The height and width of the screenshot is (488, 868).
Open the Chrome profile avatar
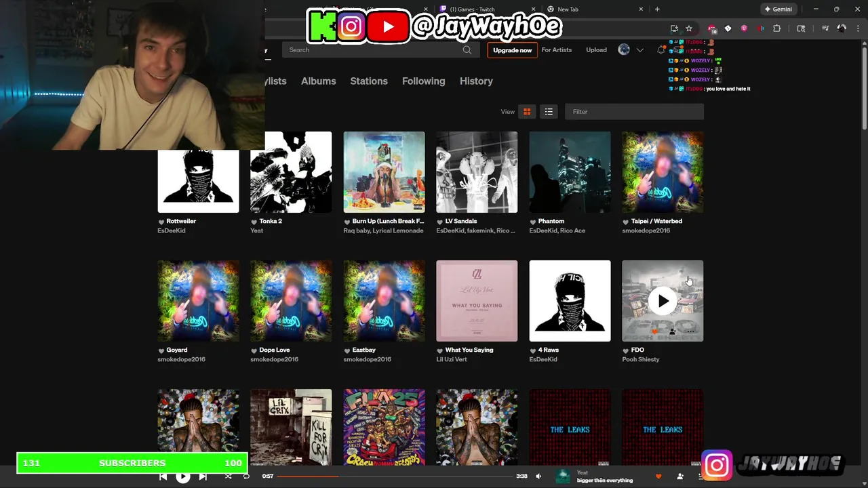coord(842,28)
